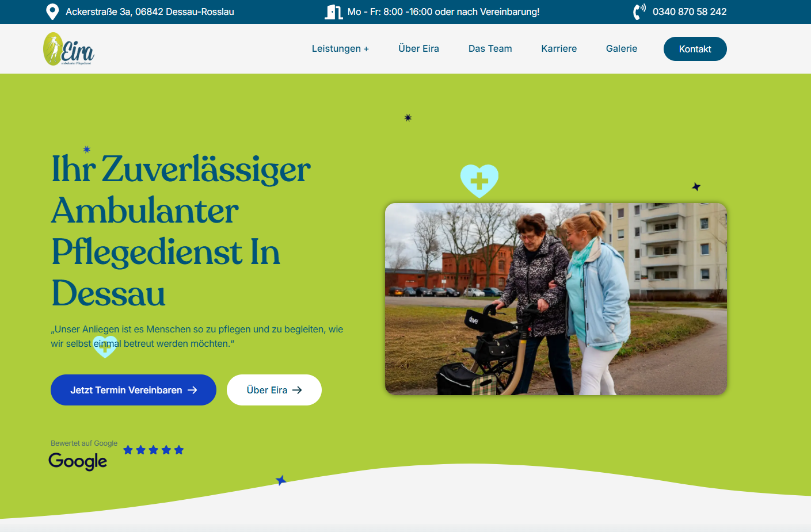Click the Eira logo in the header
Screen dimensions: 811x532
tap(68, 49)
